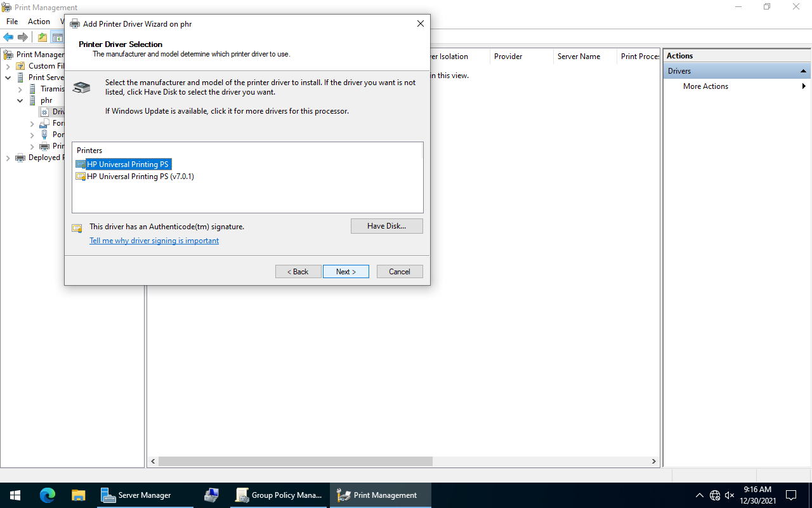This screenshot has width=812, height=508.
Task: Click the Windows Start button
Action: tap(15, 495)
